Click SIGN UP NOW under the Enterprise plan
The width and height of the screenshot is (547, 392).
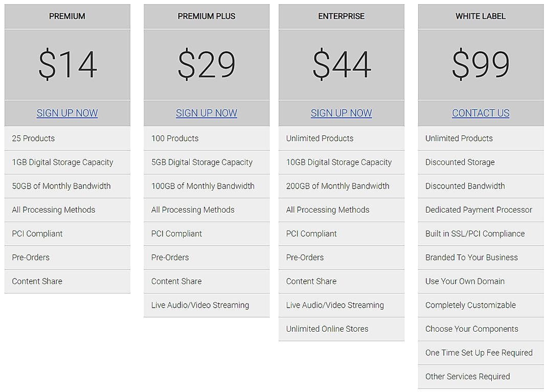pyautogui.click(x=341, y=113)
